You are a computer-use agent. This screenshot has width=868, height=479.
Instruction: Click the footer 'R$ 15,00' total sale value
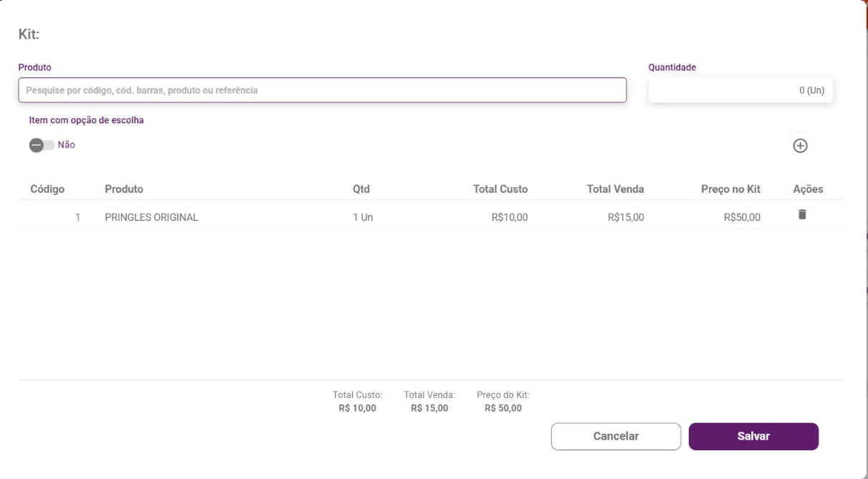point(429,409)
